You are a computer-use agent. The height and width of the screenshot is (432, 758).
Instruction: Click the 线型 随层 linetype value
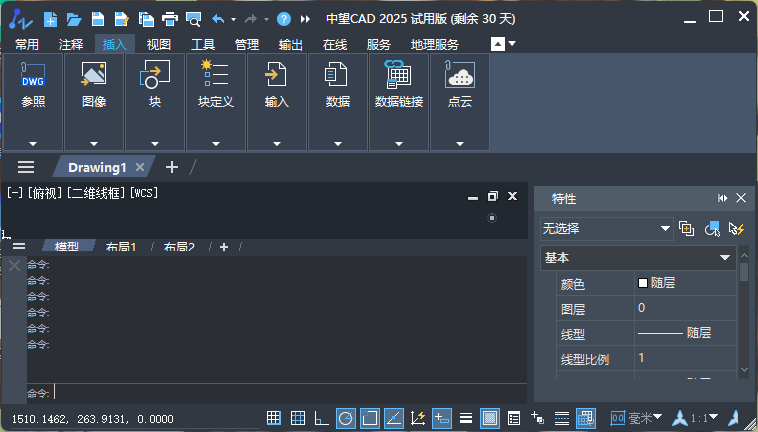point(685,333)
